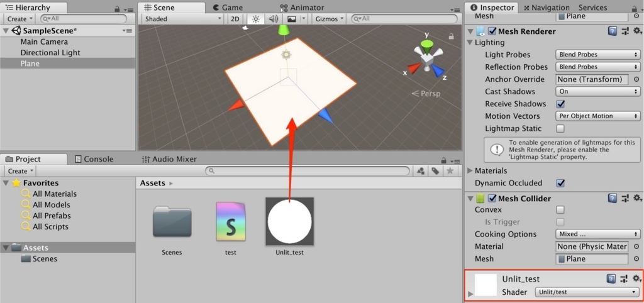Image resolution: width=644 pixels, height=303 pixels.
Task: Click the Search by Label tag icon
Action: 435,171
